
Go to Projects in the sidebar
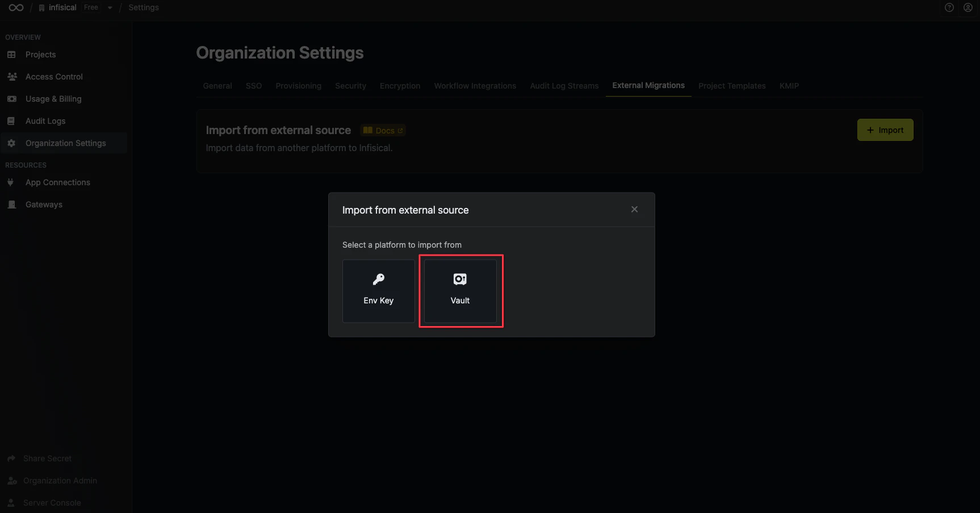(x=64, y=55)
